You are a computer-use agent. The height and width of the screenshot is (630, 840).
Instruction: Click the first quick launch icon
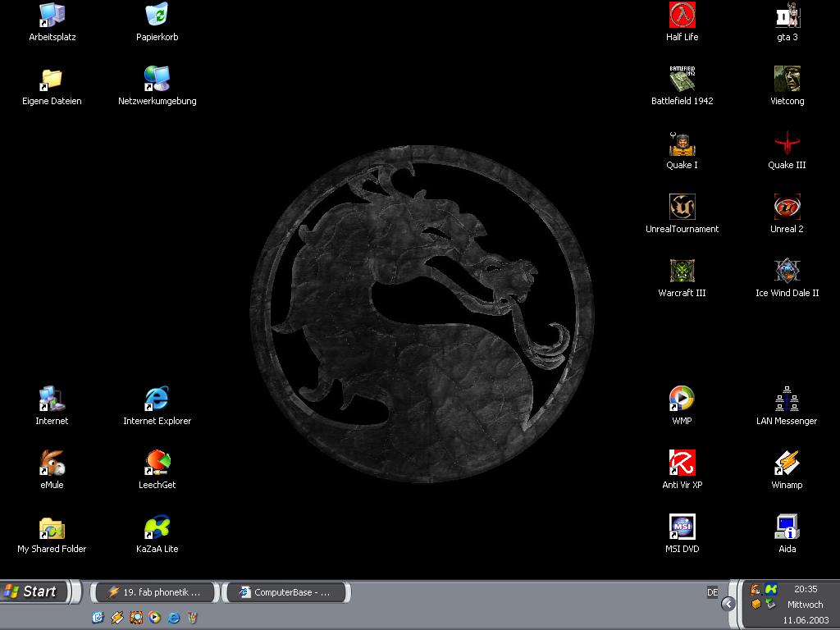98,618
